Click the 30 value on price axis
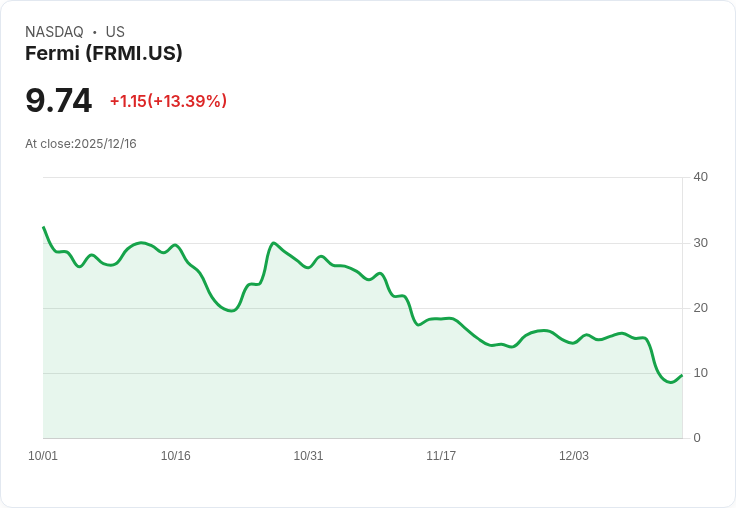Screen dimensions: 736x508 (700, 243)
